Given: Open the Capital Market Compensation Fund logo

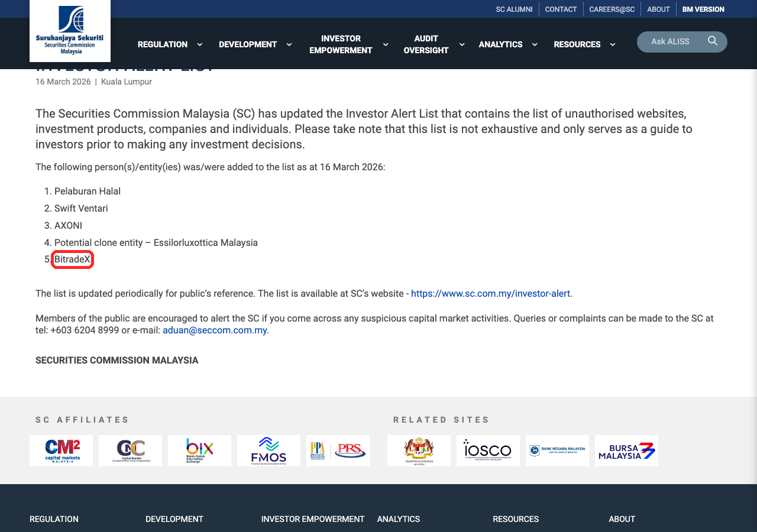Looking at the screenshot, I should pyautogui.click(x=130, y=451).
